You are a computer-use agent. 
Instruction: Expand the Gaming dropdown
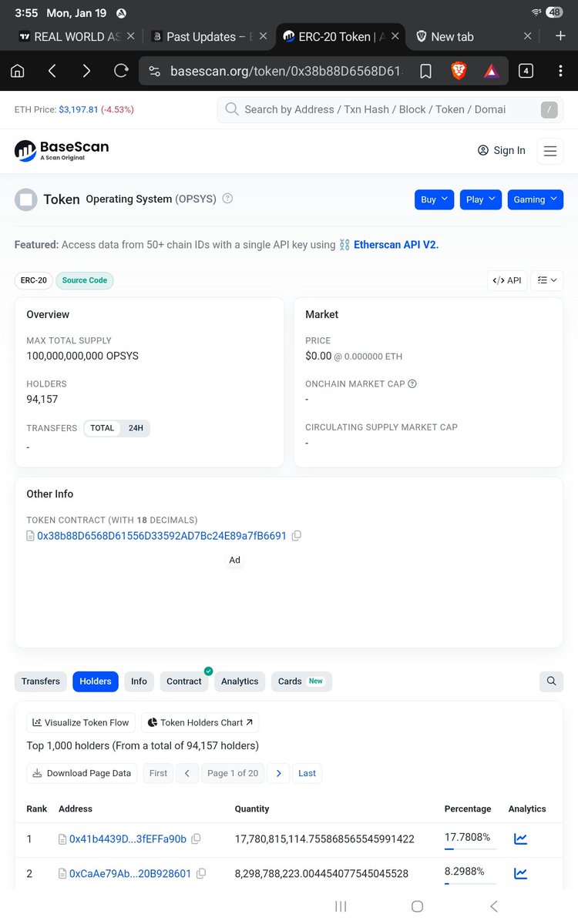click(x=535, y=199)
